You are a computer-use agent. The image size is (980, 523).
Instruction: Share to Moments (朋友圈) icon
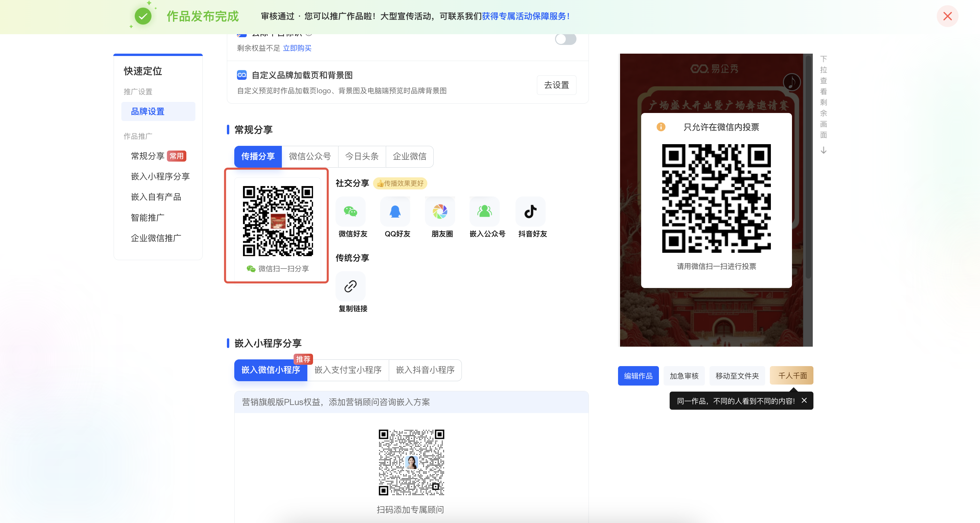(440, 211)
